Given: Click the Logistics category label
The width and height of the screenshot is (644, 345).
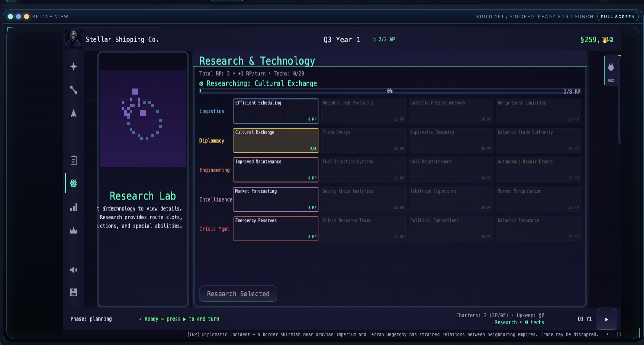Looking at the screenshot, I should pyautogui.click(x=211, y=111).
